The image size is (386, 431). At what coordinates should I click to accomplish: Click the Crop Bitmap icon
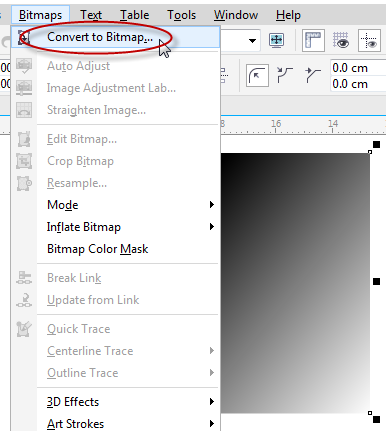(24, 161)
